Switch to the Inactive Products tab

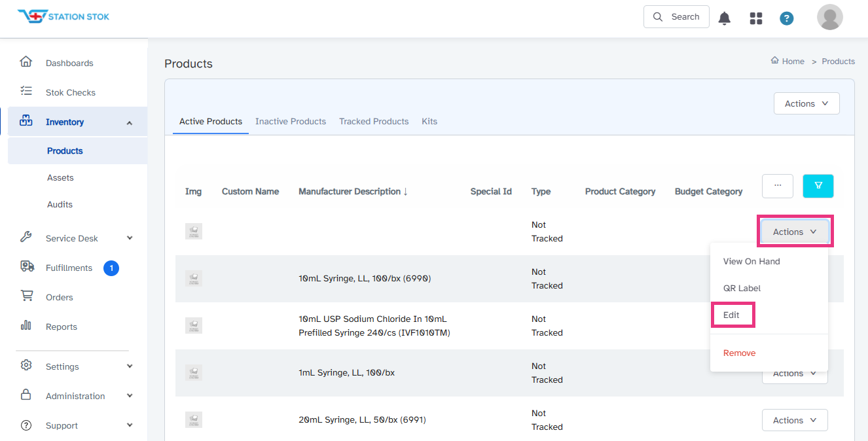(x=291, y=121)
